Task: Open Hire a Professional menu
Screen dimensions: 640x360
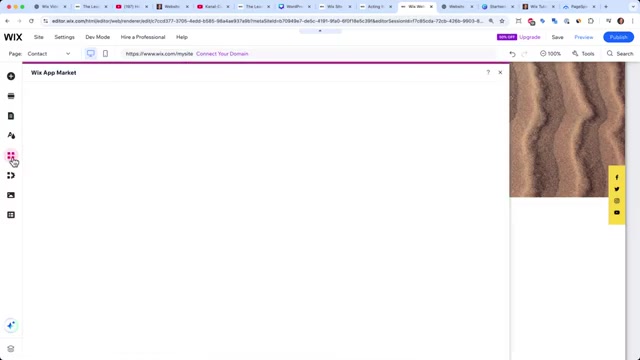Action: click(x=143, y=37)
